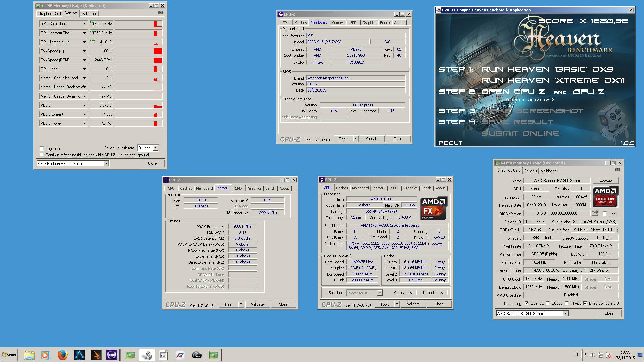Click the Assassin's Creed taskbar icon
Image resolution: width=644 pixels, height=362 pixels.
pos(79,355)
